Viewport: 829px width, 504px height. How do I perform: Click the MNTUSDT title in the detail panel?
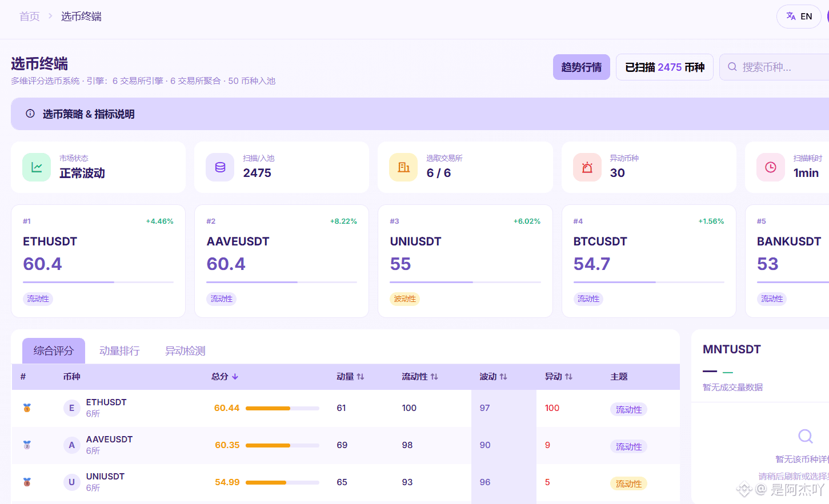[732, 349]
